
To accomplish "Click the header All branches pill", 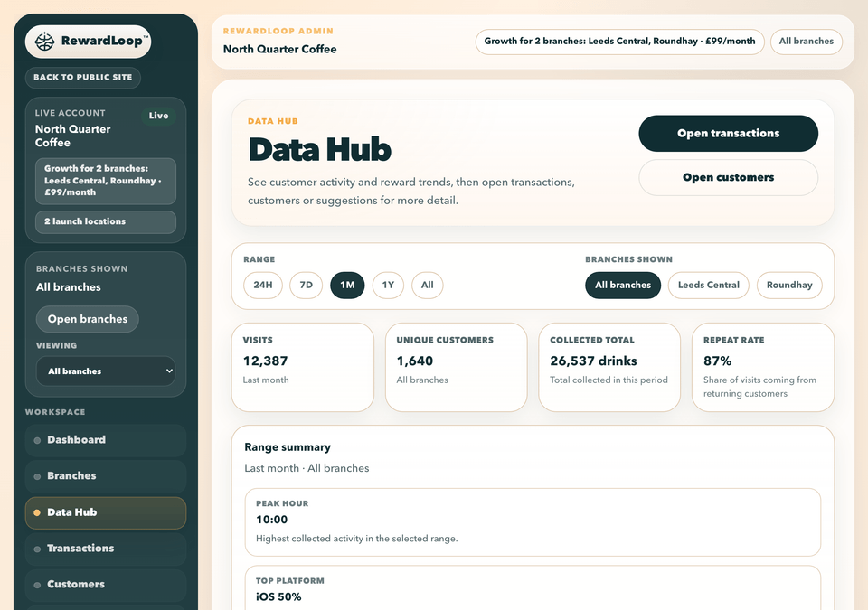I will [807, 42].
